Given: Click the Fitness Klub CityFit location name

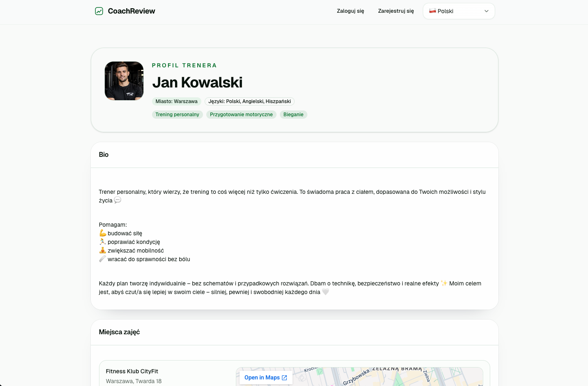Looking at the screenshot, I should [x=132, y=371].
